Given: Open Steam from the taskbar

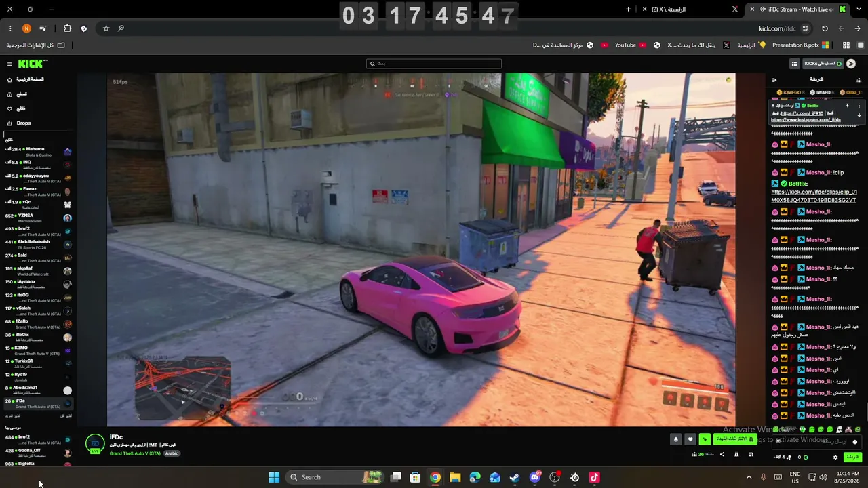Looking at the screenshot, I should (x=515, y=477).
